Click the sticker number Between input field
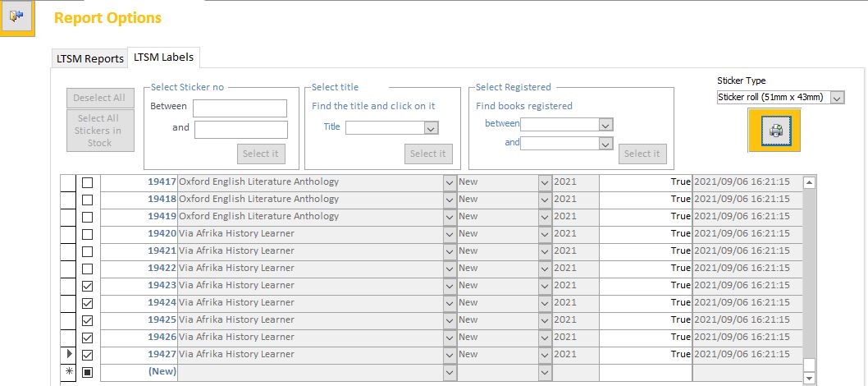 click(x=240, y=108)
